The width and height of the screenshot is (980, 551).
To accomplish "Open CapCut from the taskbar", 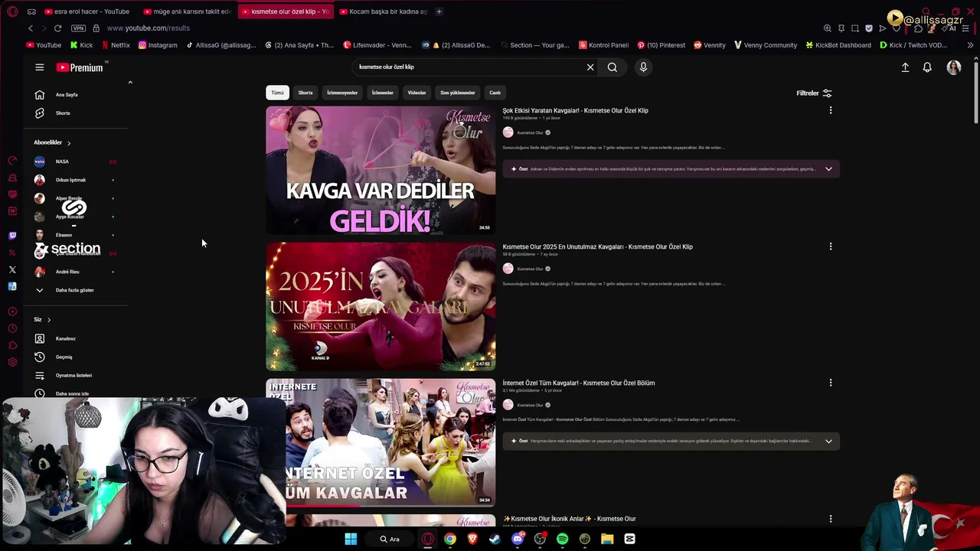I will [629, 540].
